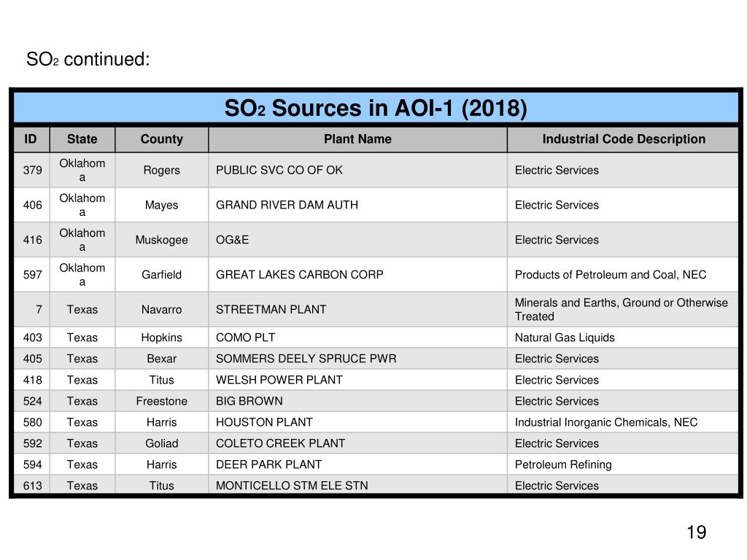Select ID cell '405'
The image size is (747, 560).
[32, 359]
